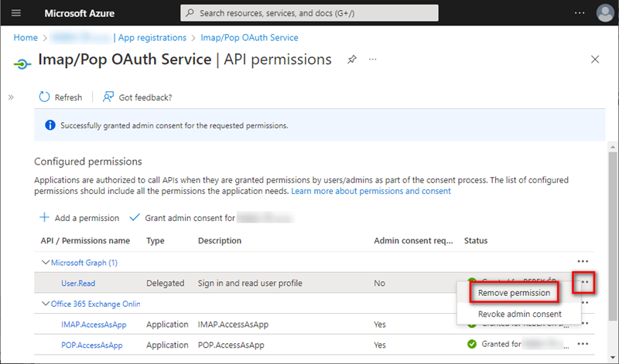Select Remove permission from context menu

[514, 293]
